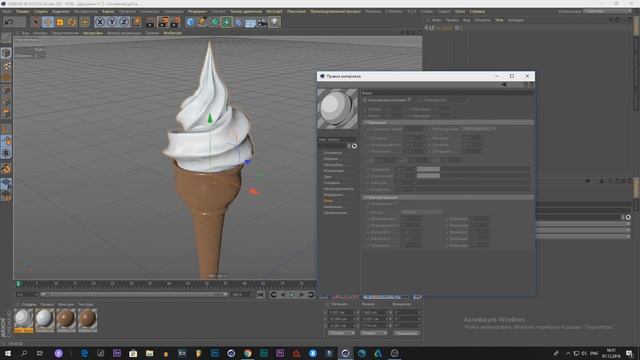
Task: Click the timeline preview range slider bar
Action: 134,294
